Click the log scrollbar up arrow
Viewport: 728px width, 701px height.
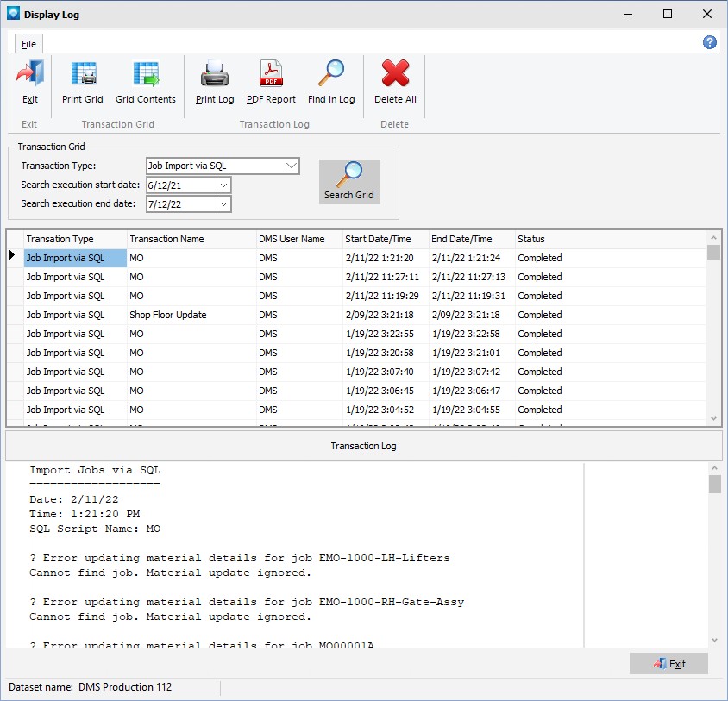pos(714,468)
